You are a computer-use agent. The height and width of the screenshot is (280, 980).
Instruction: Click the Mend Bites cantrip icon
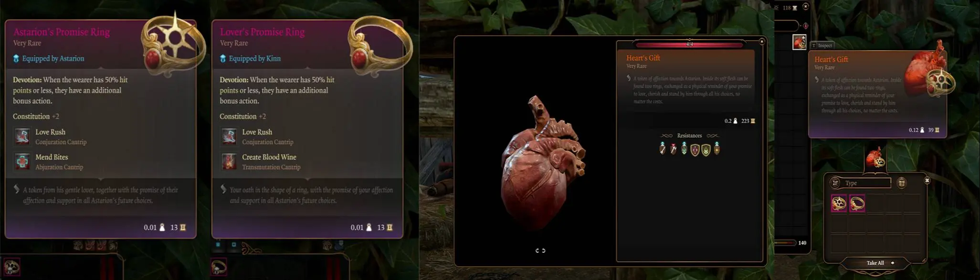click(x=22, y=162)
